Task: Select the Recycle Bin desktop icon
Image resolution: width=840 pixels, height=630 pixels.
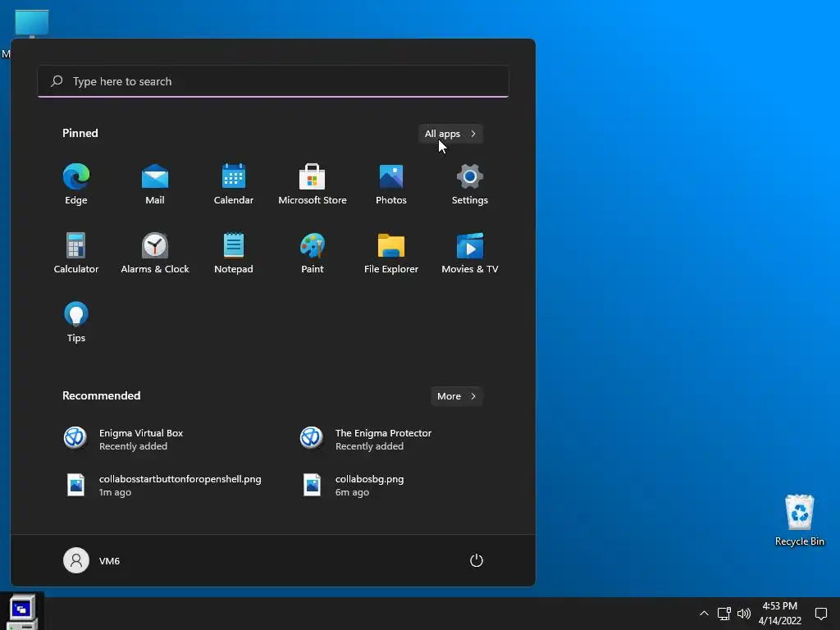Action: coord(799,519)
